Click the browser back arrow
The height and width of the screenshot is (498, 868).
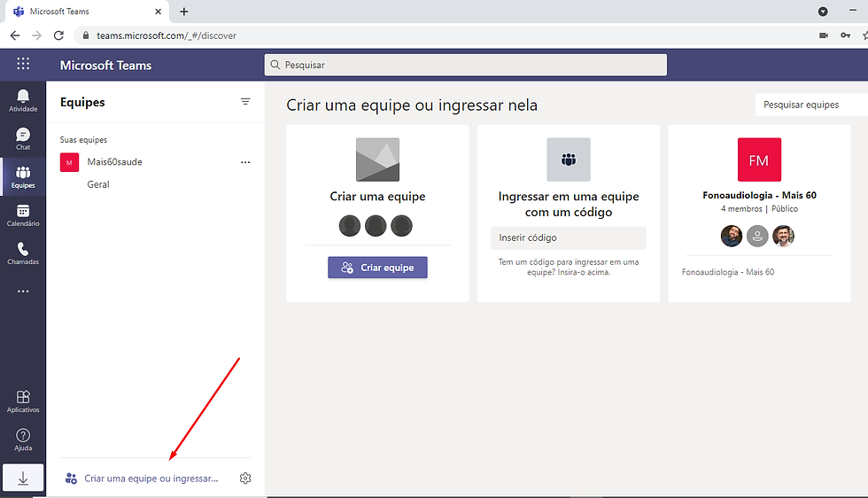click(15, 35)
